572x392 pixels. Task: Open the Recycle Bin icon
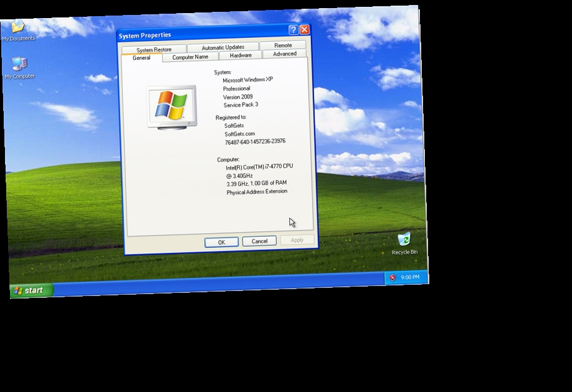pyautogui.click(x=404, y=244)
